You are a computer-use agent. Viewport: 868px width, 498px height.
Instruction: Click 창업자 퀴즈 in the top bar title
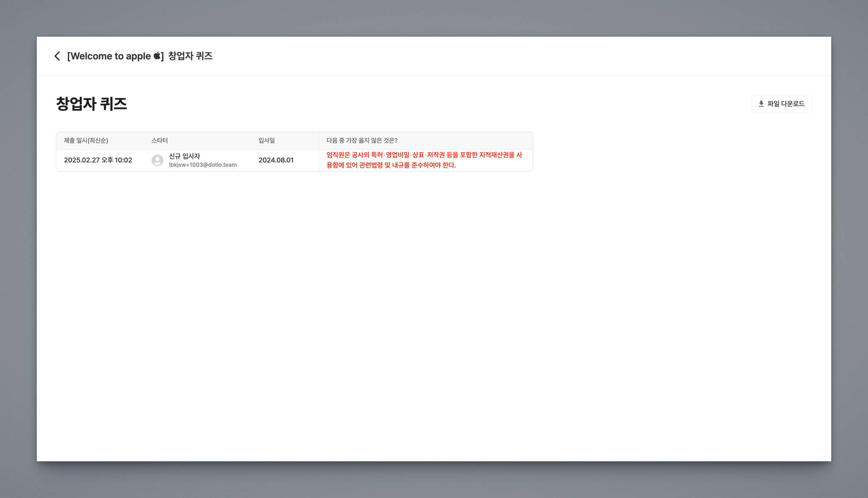(190, 56)
